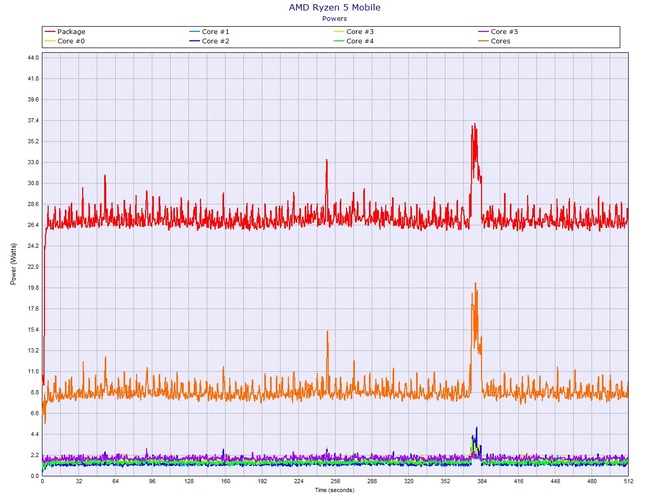The image size is (670, 502).
Task: Click the Core #2 legend entry
Action: click(x=209, y=41)
